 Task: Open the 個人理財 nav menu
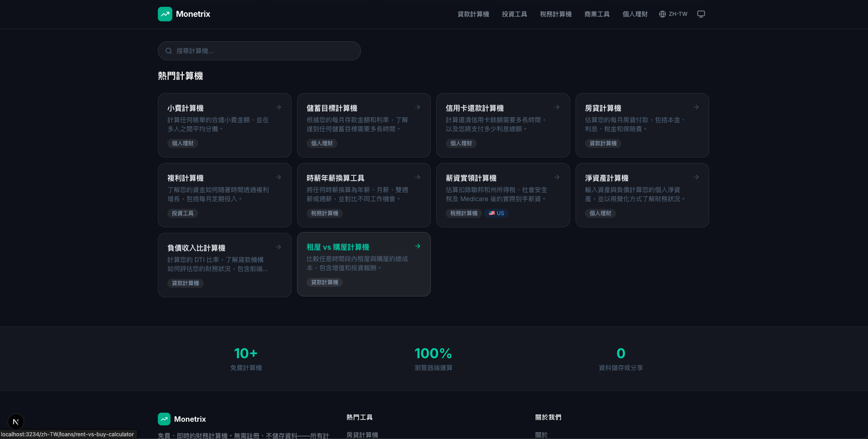(635, 14)
